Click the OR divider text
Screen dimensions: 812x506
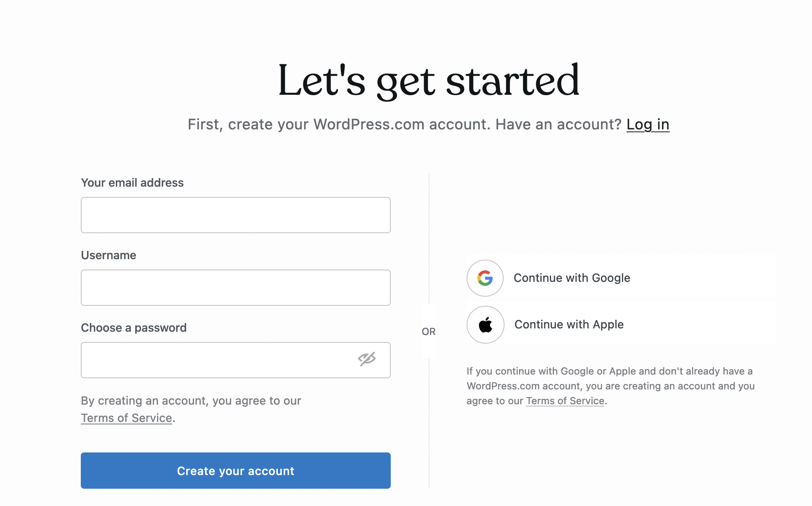pyautogui.click(x=428, y=332)
